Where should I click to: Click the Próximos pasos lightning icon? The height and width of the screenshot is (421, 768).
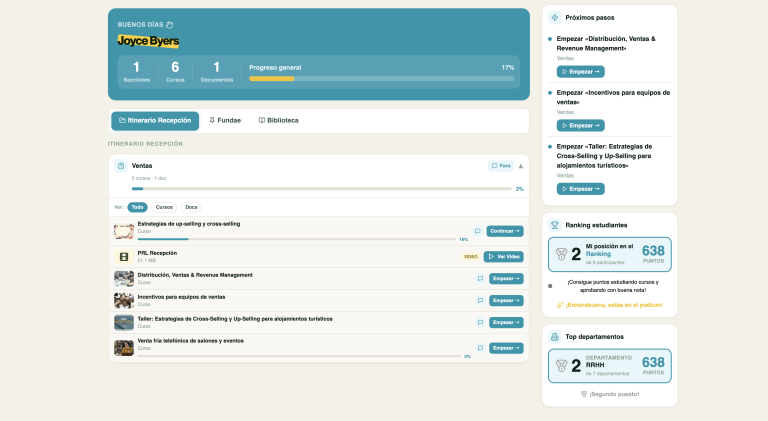tap(554, 18)
